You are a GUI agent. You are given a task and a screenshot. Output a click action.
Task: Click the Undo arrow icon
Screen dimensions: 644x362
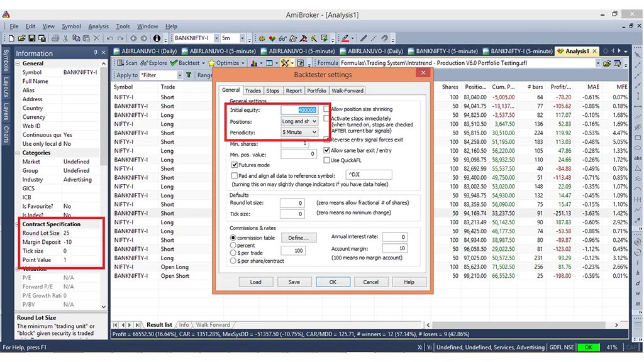click(x=110, y=38)
